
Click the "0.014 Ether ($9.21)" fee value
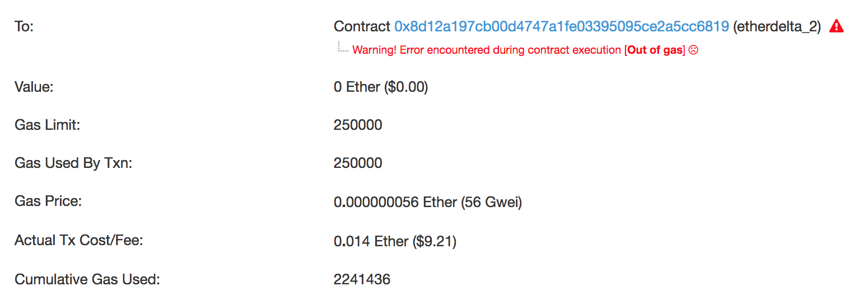click(395, 241)
